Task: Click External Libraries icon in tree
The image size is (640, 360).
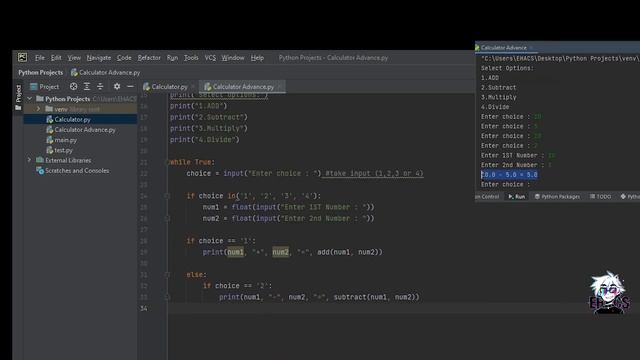Action: (x=40, y=160)
